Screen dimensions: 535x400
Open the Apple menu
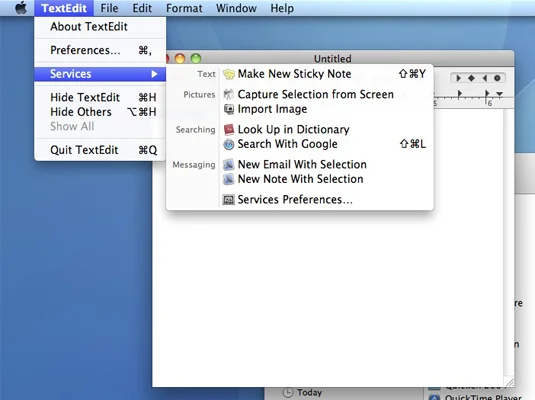(x=21, y=8)
